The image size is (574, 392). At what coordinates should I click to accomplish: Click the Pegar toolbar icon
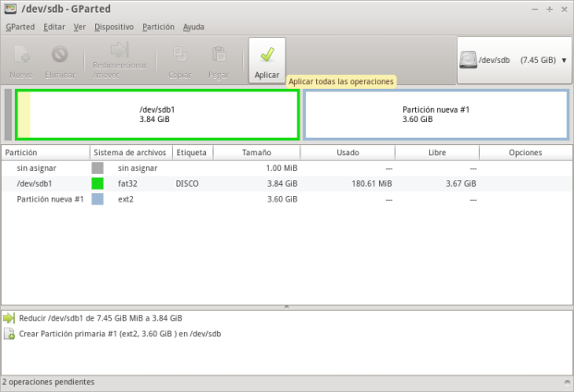coord(218,55)
